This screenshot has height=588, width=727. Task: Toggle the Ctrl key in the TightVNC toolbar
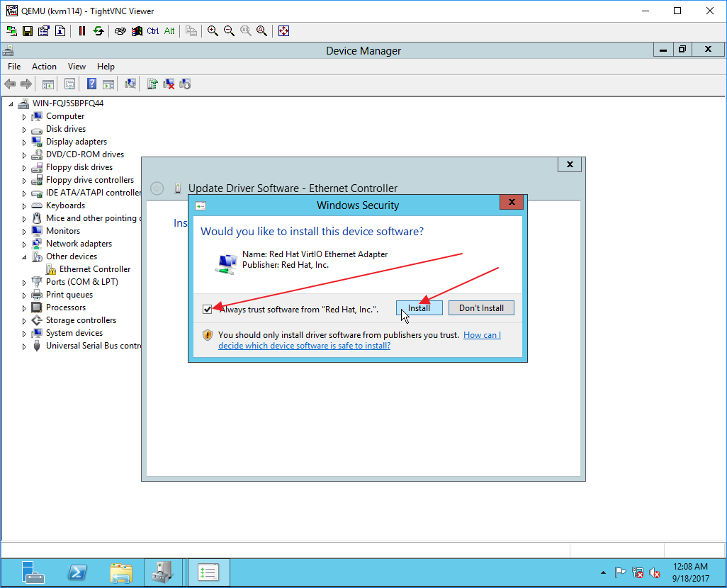(153, 31)
